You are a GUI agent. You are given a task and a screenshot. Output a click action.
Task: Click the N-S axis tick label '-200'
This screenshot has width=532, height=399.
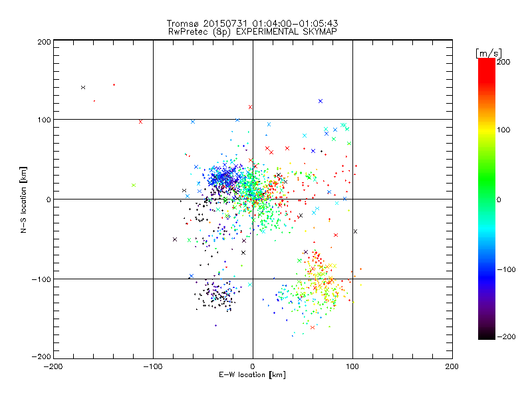(41, 356)
